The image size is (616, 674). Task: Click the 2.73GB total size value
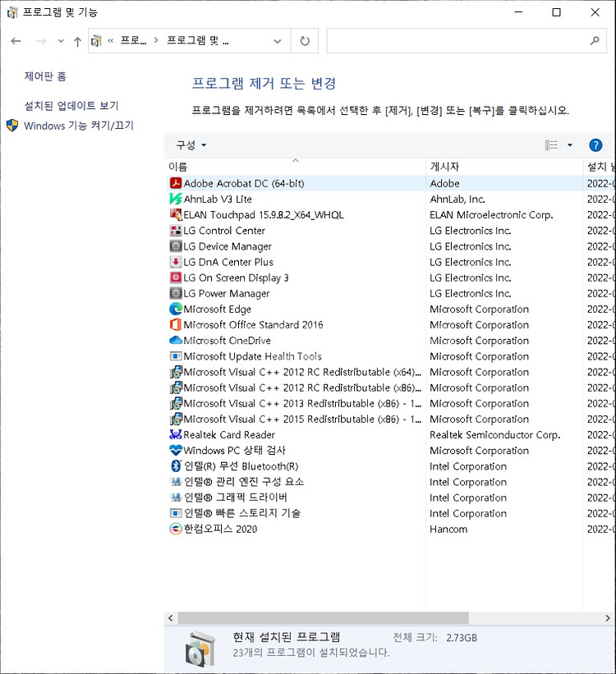[462, 637]
